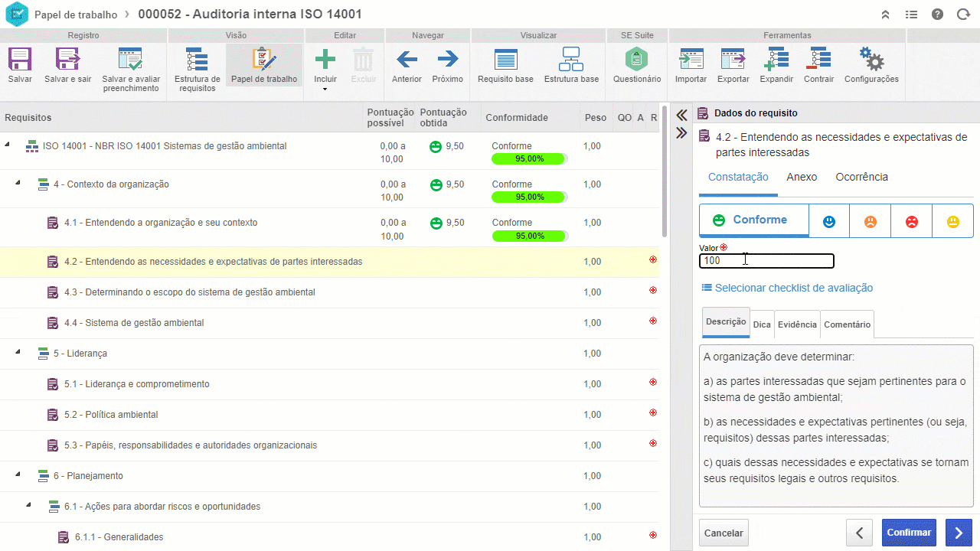
Task: Select Papel de trabalho view icon
Action: tap(264, 60)
